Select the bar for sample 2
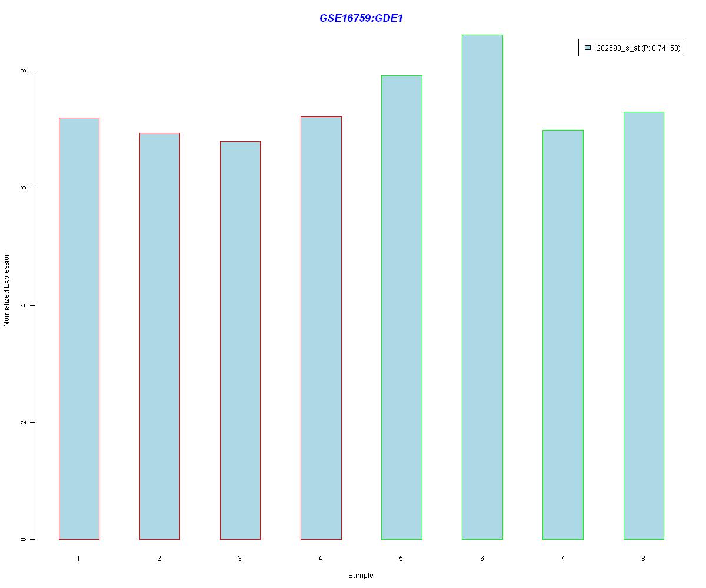The image size is (706, 588). point(159,336)
